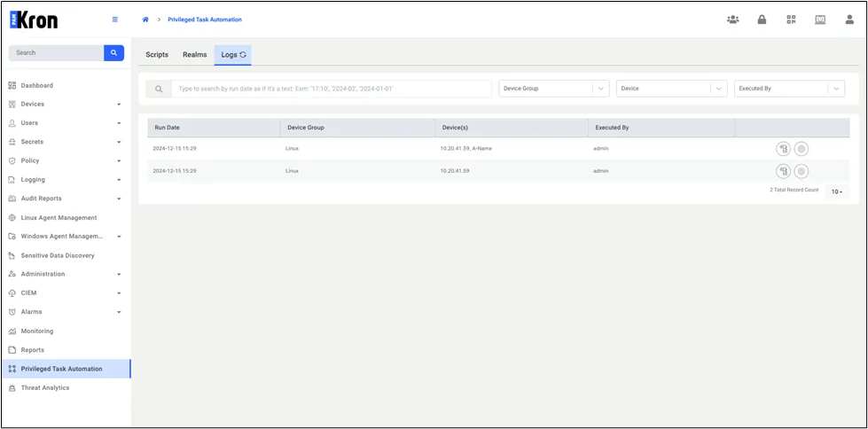This screenshot has height=429, width=868.
Task: Click the magnifier icon in the log filter bar
Action: [159, 89]
